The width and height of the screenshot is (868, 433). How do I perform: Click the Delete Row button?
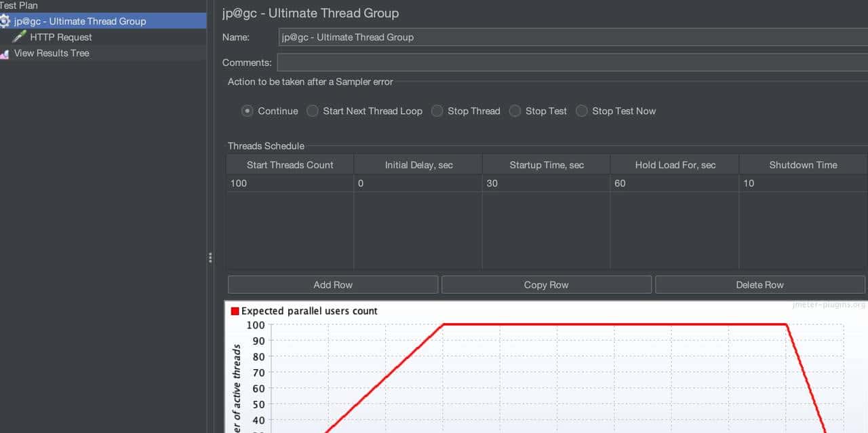759,284
